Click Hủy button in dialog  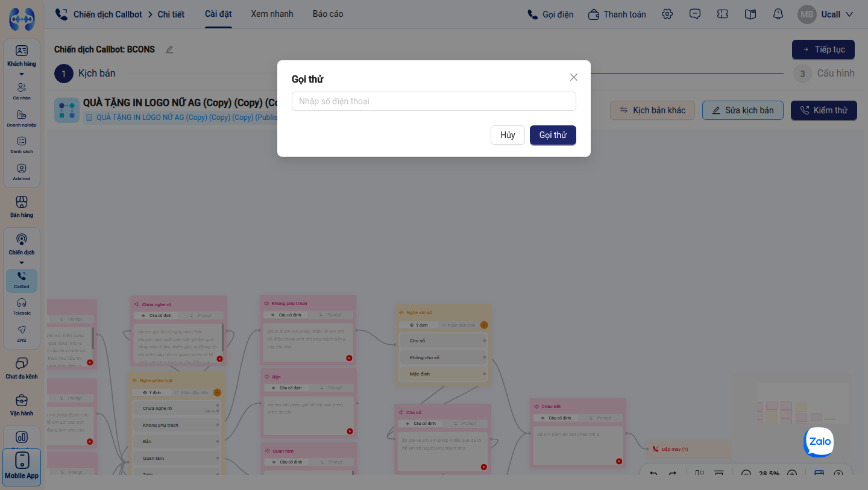[x=508, y=135]
